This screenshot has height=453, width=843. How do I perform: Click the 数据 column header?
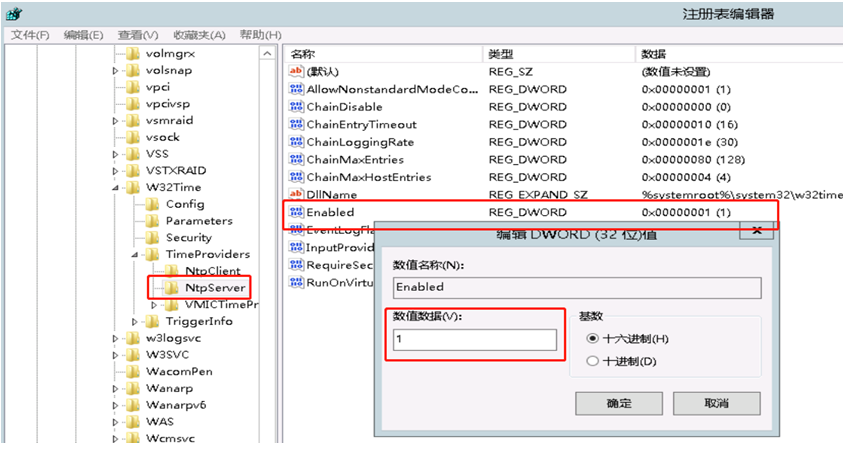pos(739,54)
